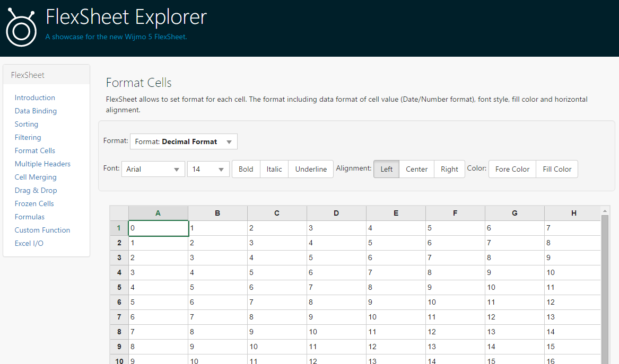The width and height of the screenshot is (619, 364).
Task: Click cell E8 containing 11
Action: click(396, 332)
